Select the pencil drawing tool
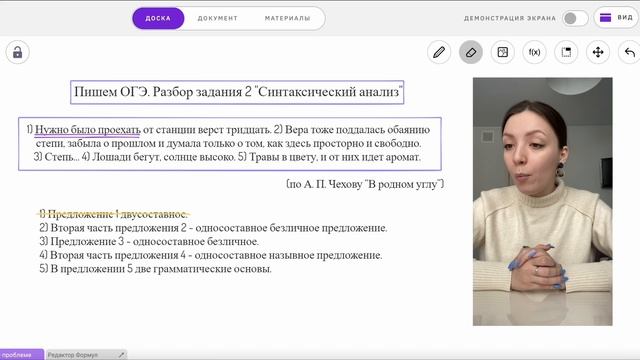The width and height of the screenshot is (640, 360). [439, 52]
